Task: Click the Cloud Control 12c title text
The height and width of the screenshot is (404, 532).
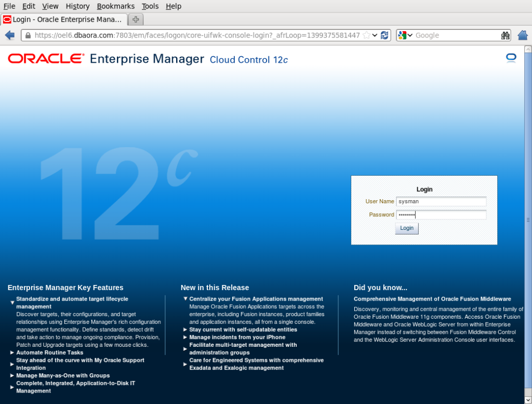Action: click(249, 60)
